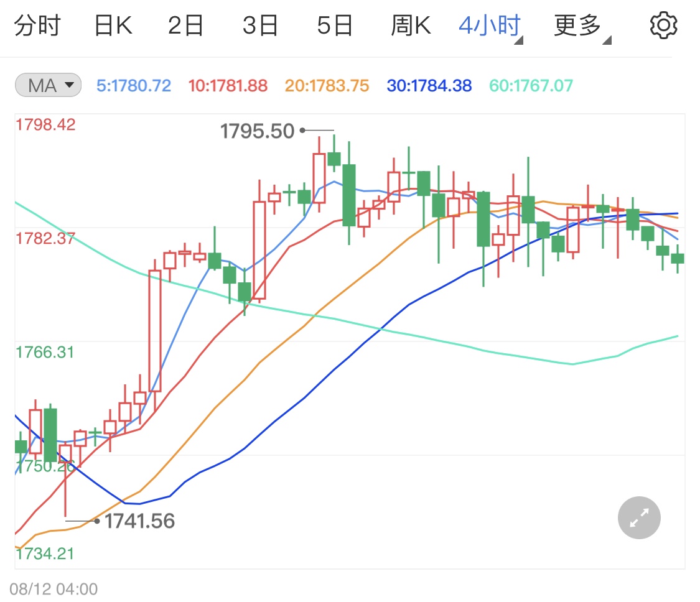Click MA30 value 30:1784.38
Viewport: 700px width, 602px height.
tap(429, 86)
